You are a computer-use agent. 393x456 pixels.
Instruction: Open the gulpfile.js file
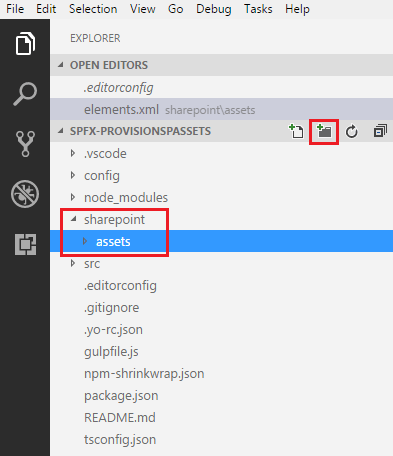pos(221,351)
